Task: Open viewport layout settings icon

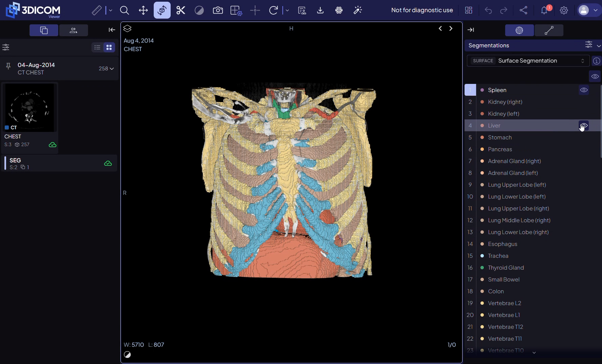Action: point(236,10)
